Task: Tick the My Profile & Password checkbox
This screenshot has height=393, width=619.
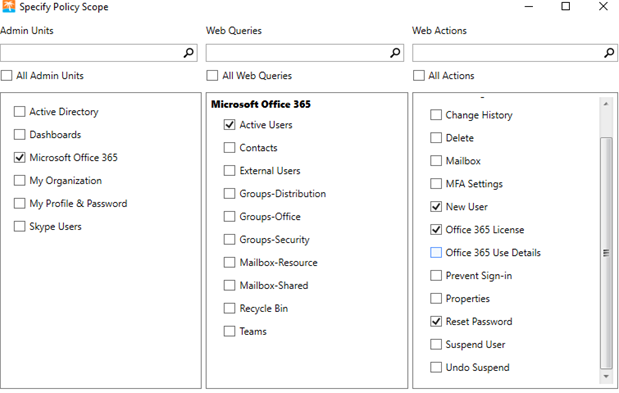Action: pos(19,203)
